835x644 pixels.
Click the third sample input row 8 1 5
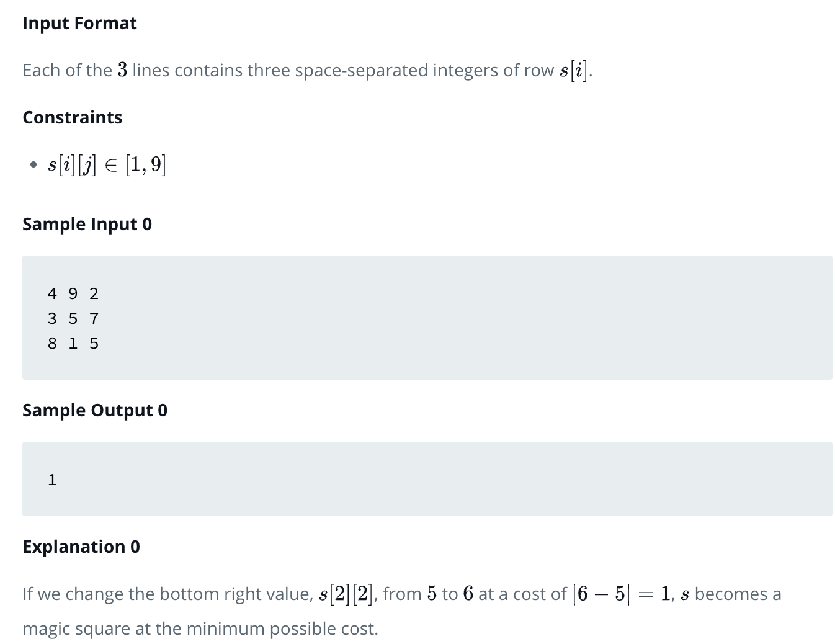click(73, 343)
